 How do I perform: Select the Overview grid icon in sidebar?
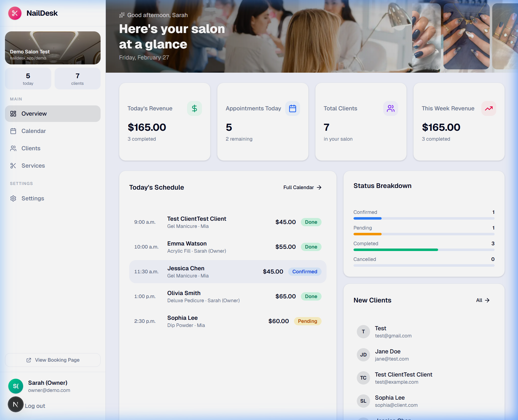[x=13, y=113]
